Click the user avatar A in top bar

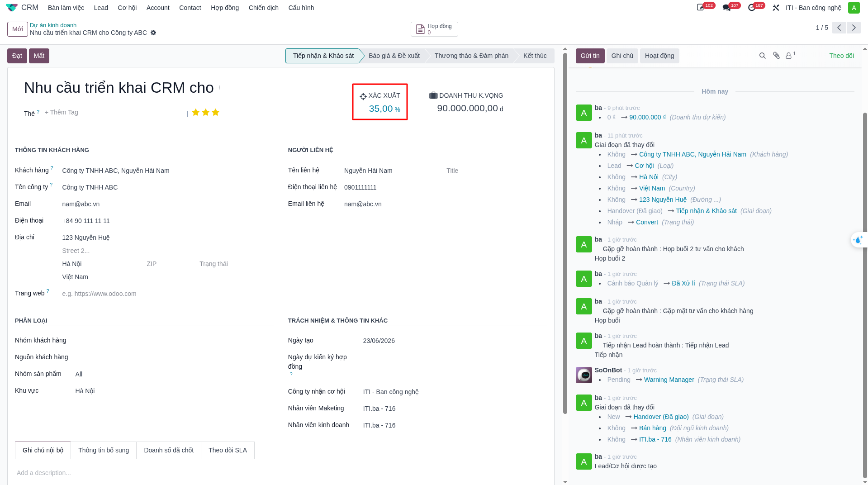[854, 8]
